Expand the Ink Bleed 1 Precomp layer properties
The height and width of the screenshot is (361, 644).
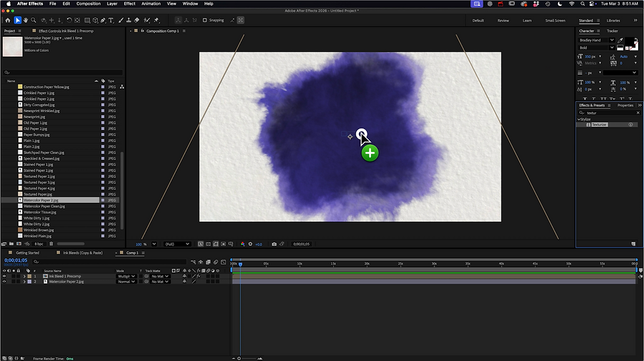pyautogui.click(x=24, y=276)
